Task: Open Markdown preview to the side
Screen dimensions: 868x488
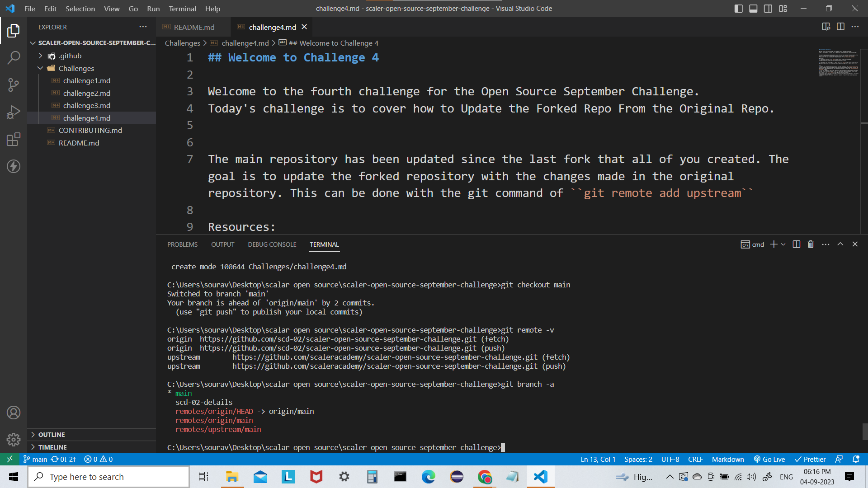Action: (826, 27)
